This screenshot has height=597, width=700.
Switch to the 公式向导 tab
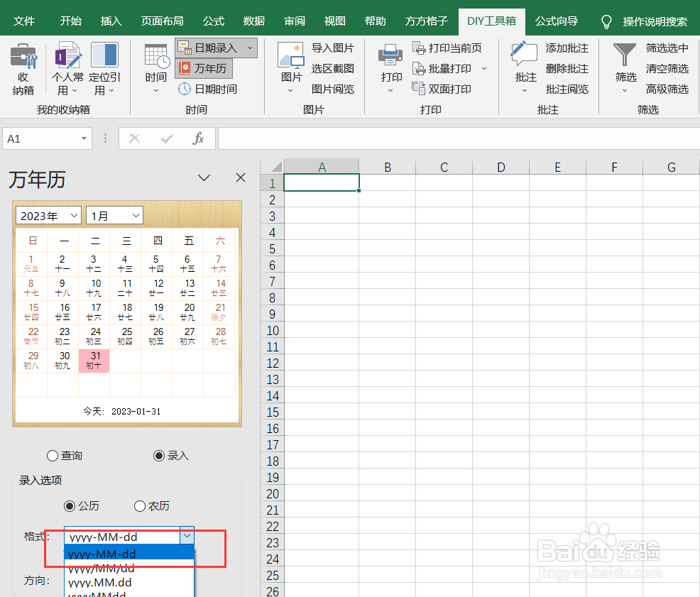[557, 21]
